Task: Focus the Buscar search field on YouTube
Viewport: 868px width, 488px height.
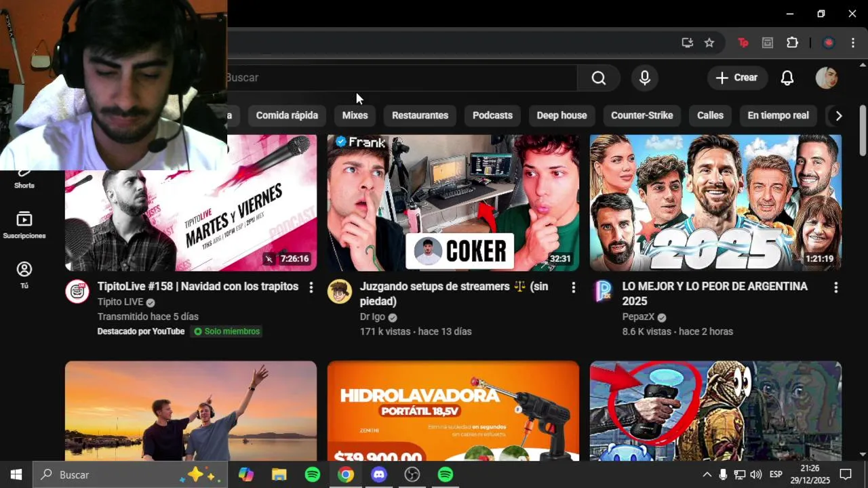Action: click(401, 78)
